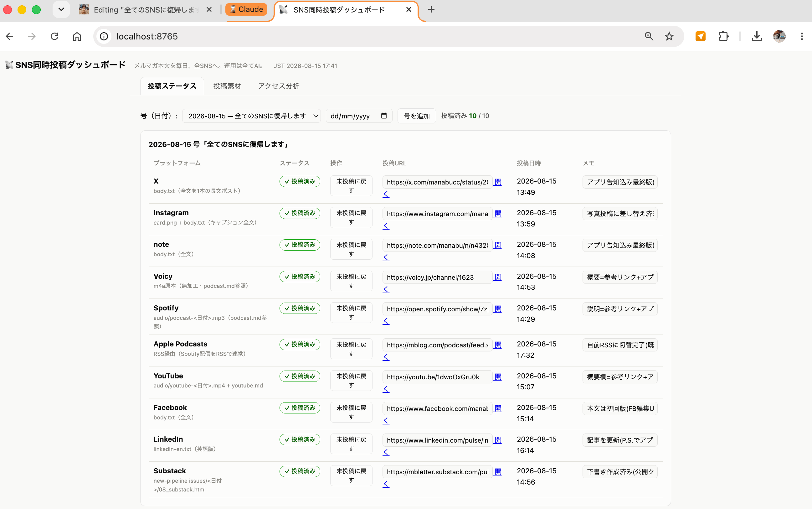Open the X post via 開 link
Viewport: 812px width, 509px height.
[498, 182]
